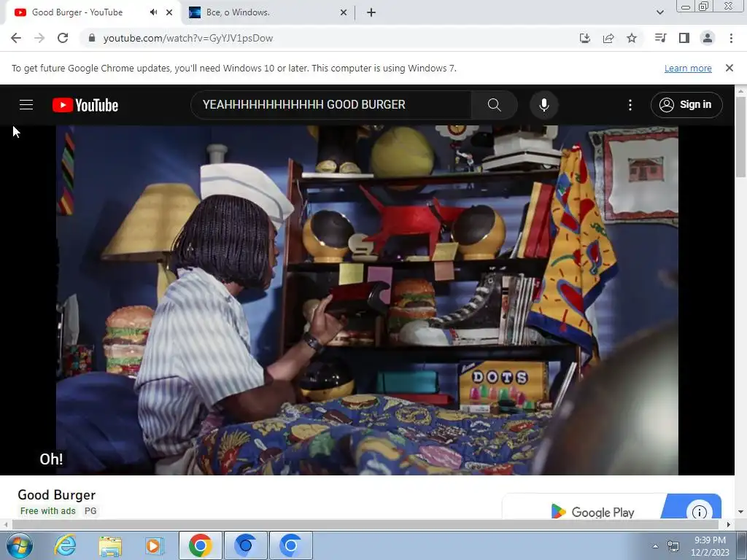Click the page scroll down arrow
Image resolution: width=747 pixels, height=560 pixels.
(741, 513)
